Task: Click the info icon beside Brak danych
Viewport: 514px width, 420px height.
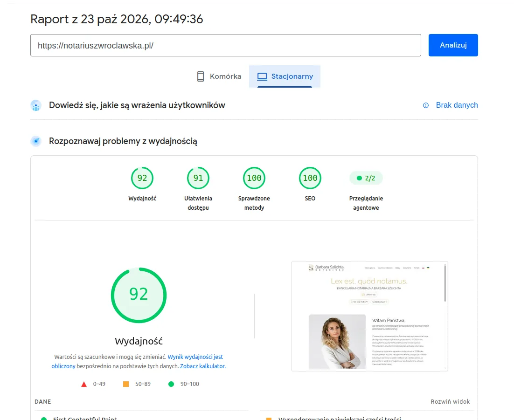Action: click(426, 105)
